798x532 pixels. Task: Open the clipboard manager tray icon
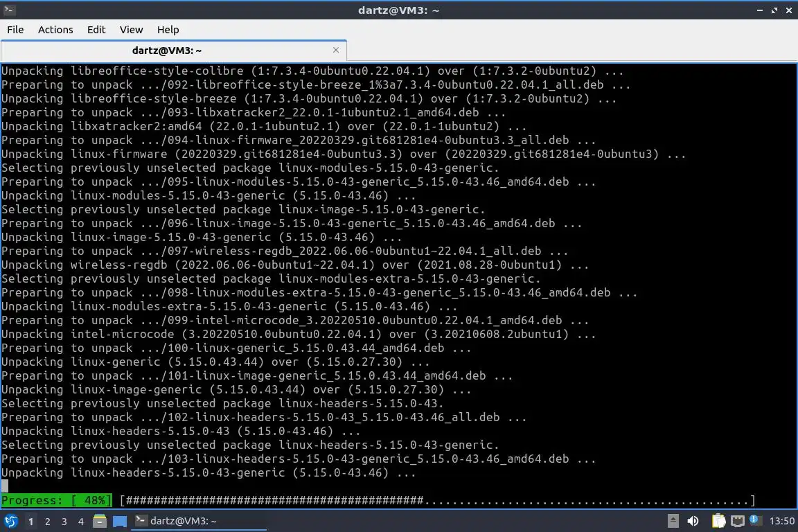pyautogui.click(x=718, y=521)
